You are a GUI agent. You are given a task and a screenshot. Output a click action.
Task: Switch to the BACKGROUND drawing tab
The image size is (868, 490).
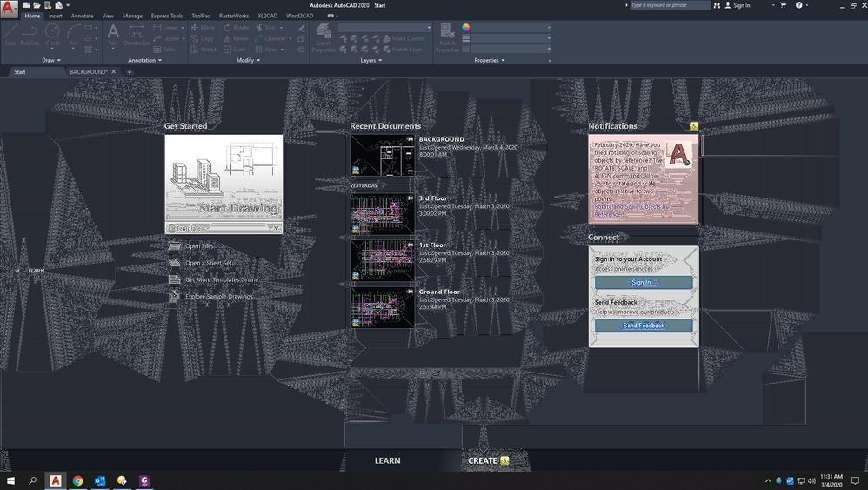(89, 72)
